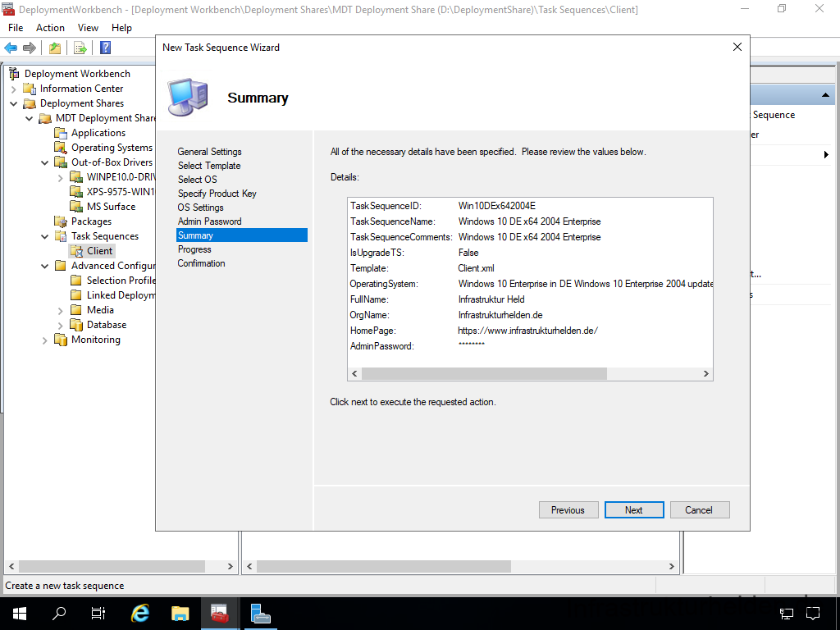Click the Selection Profiles folder icon
840x630 pixels.
[x=76, y=281]
